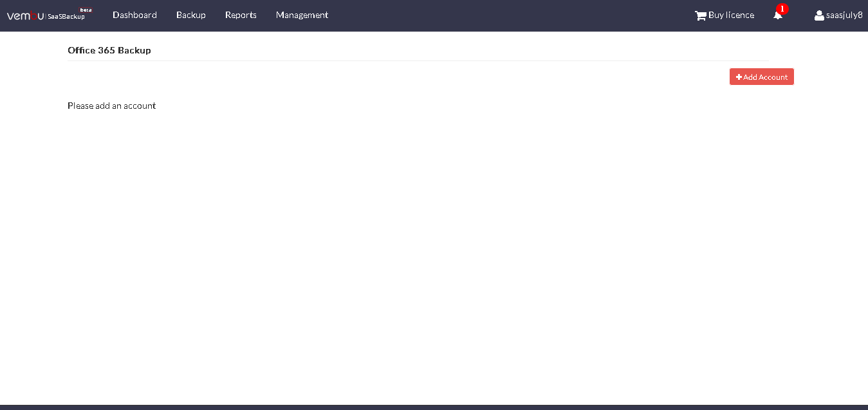Open the Backup menu
The width and height of the screenshot is (868, 410).
pyautogui.click(x=191, y=15)
